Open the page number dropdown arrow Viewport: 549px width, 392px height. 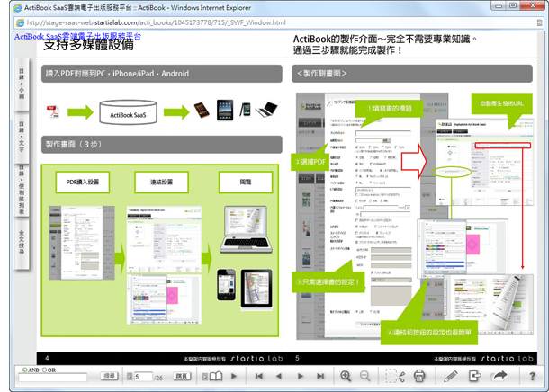click(x=130, y=377)
